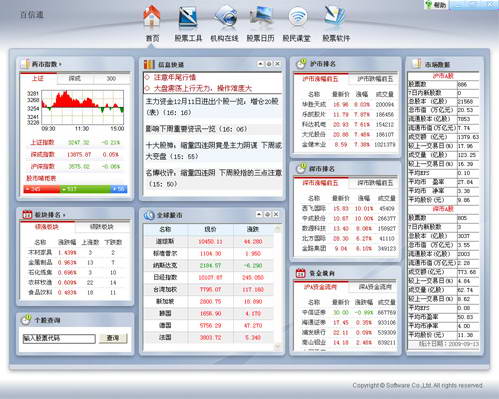Select the 中信证券 stock row
Viewport: 499px width, 399px height.
pos(348,312)
